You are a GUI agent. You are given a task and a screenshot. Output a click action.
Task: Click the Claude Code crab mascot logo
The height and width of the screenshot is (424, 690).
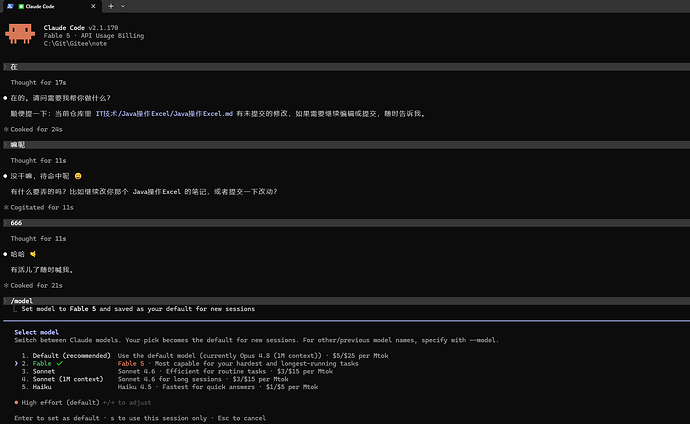click(x=20, y=34)
